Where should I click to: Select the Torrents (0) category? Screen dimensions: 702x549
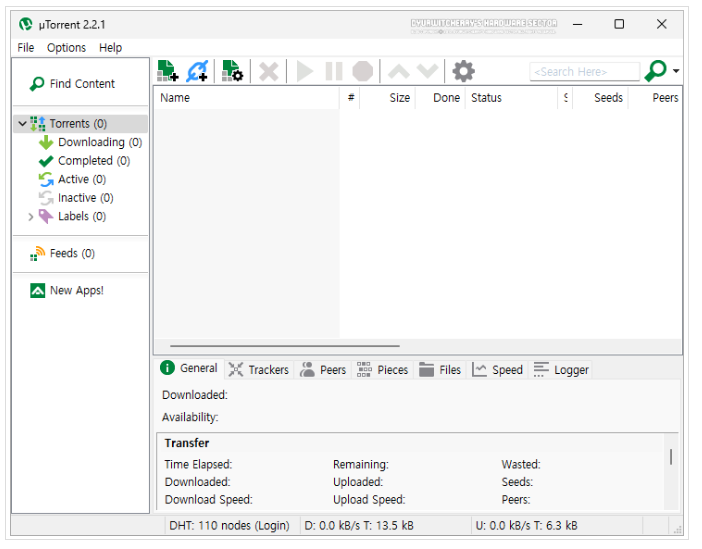tap(78, 124)
